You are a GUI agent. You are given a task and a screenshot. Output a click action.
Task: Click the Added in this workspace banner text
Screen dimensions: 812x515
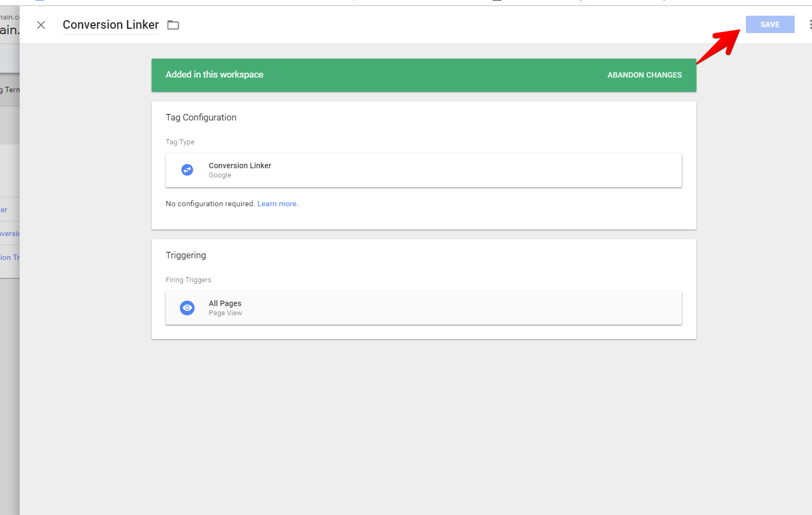click(215, 74)
